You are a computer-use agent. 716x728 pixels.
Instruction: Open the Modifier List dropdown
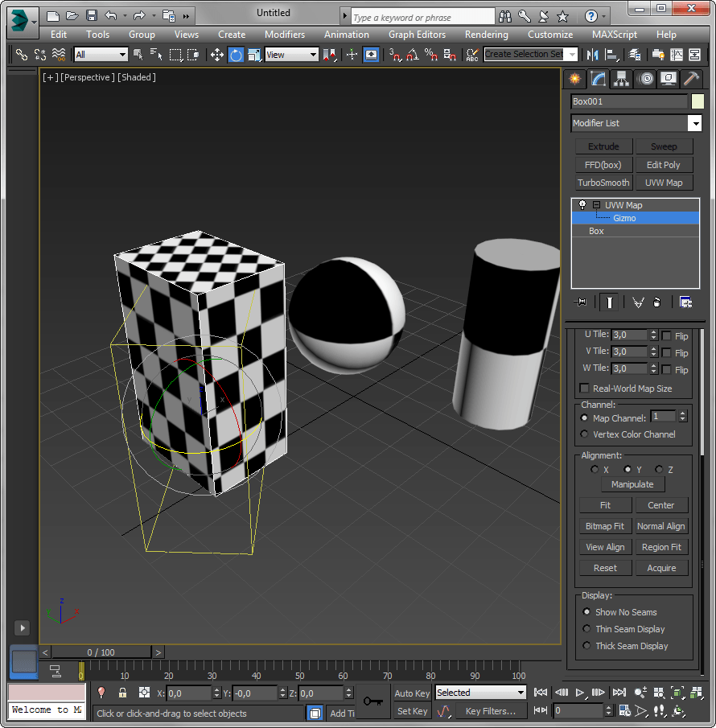pyautogui.click(x=694, y=123)
